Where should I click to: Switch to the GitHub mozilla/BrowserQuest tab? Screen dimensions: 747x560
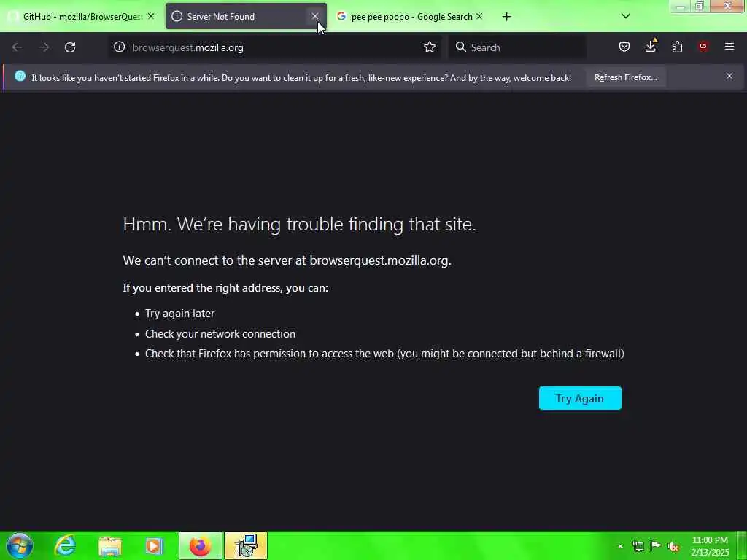[81, 17]
